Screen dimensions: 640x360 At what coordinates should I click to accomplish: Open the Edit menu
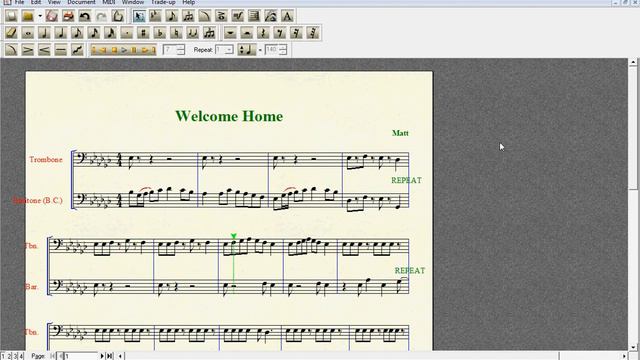click(x=36, y=2)
